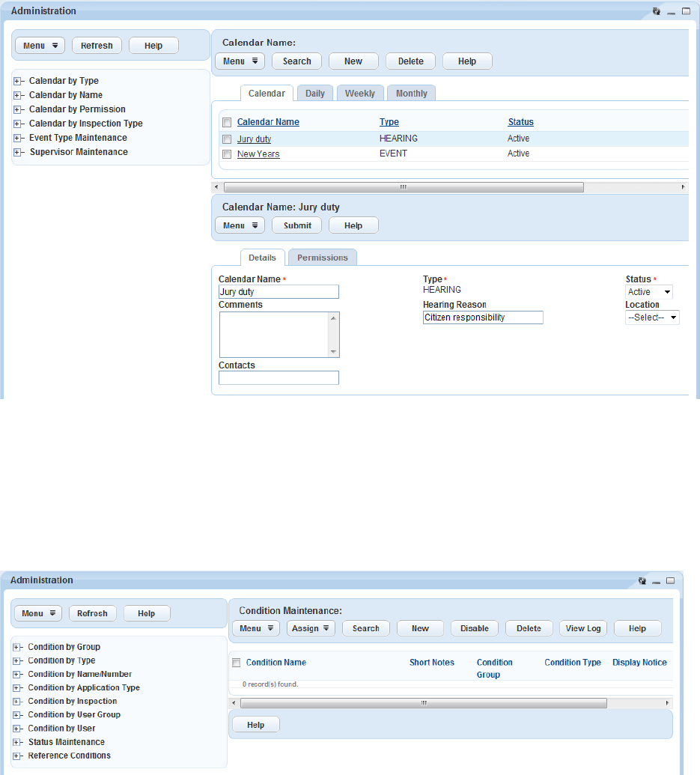
Task: Expand the Condition by User Group node
Action: click(x=16, y=715)
